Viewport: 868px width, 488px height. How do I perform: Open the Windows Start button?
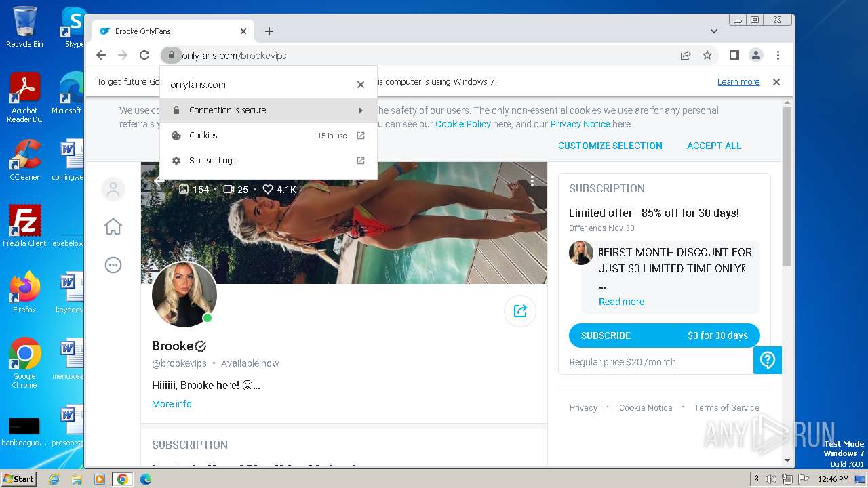point(18,479)
